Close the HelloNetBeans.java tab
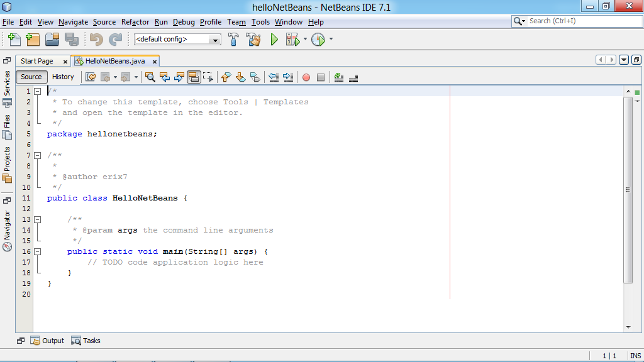The height and width of the screenshot is (362, 644). pyautogui.click(x=154, y=62)
